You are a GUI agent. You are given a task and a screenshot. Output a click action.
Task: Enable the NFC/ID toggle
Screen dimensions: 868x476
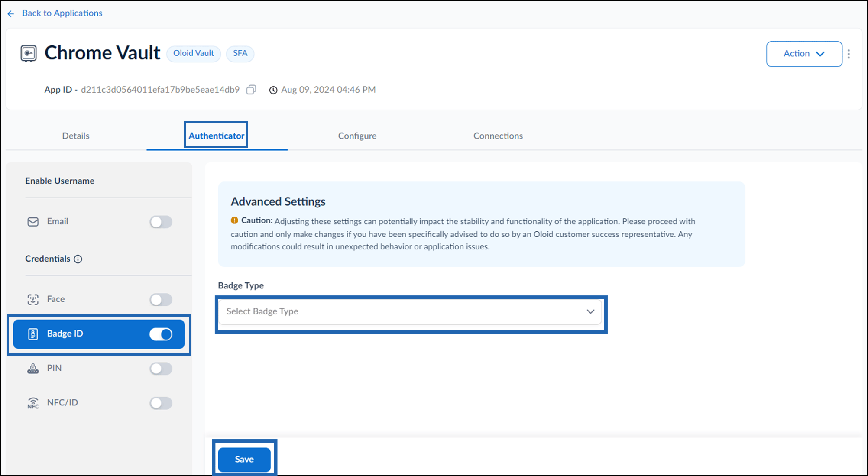tap(161, 403)
